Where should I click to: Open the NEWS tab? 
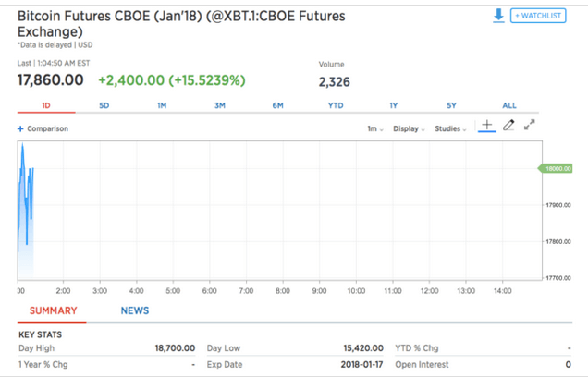coord(135,310)
